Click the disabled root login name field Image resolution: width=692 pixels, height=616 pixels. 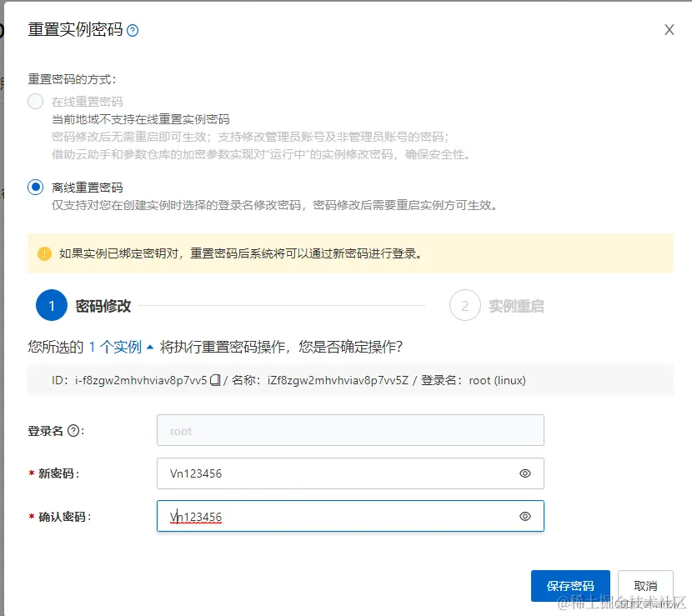(350, 430)
